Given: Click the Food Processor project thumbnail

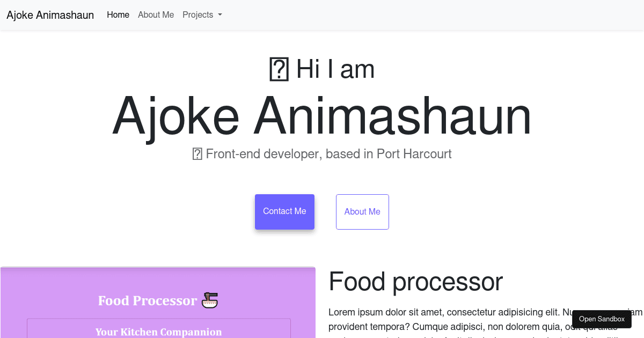Looking at the screenshot, I should tap(158, 303).
